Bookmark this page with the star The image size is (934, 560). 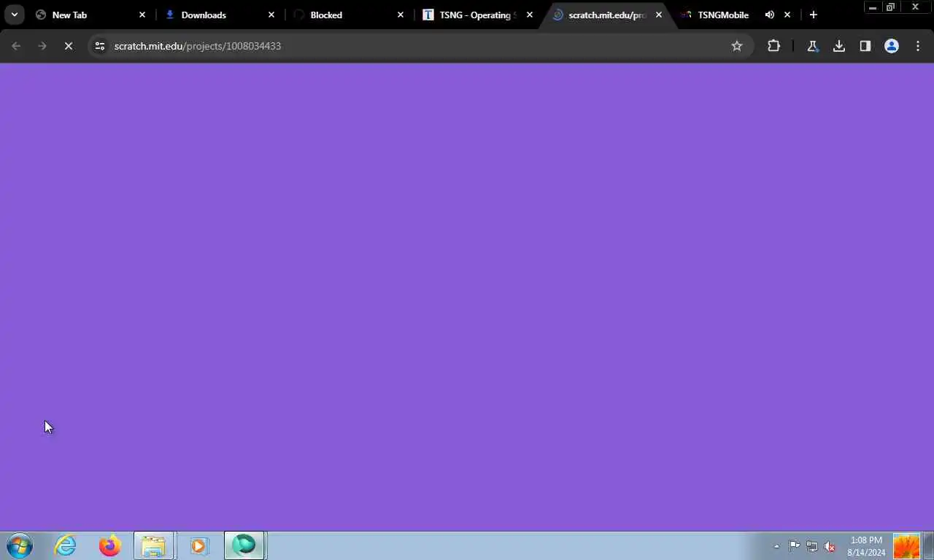click(x=737, y=46)
